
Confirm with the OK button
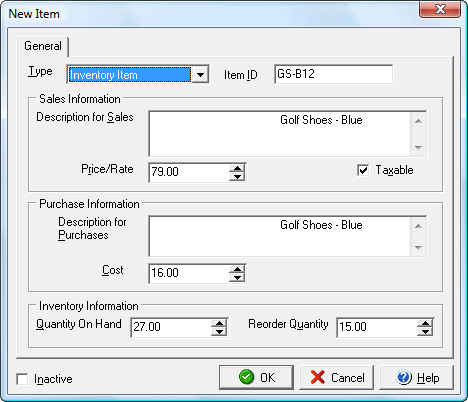256,377
